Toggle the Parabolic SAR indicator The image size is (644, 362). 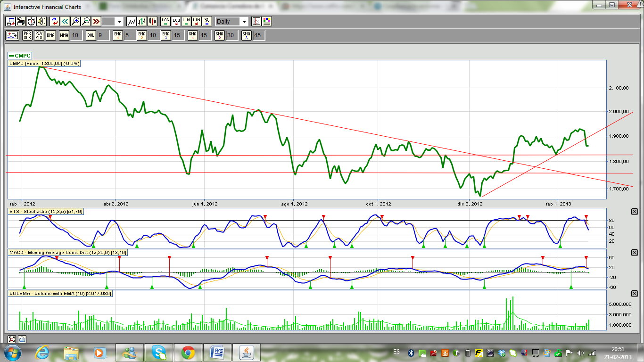(x=27, y=35)
